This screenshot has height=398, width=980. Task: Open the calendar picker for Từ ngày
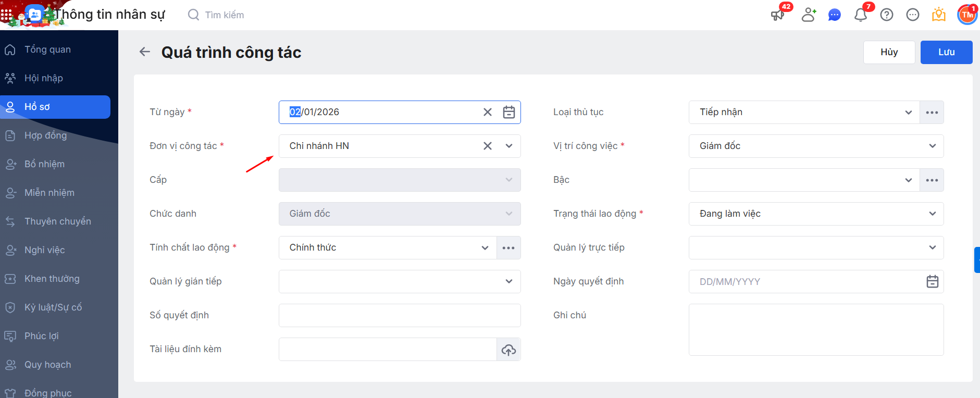point(509,112)
